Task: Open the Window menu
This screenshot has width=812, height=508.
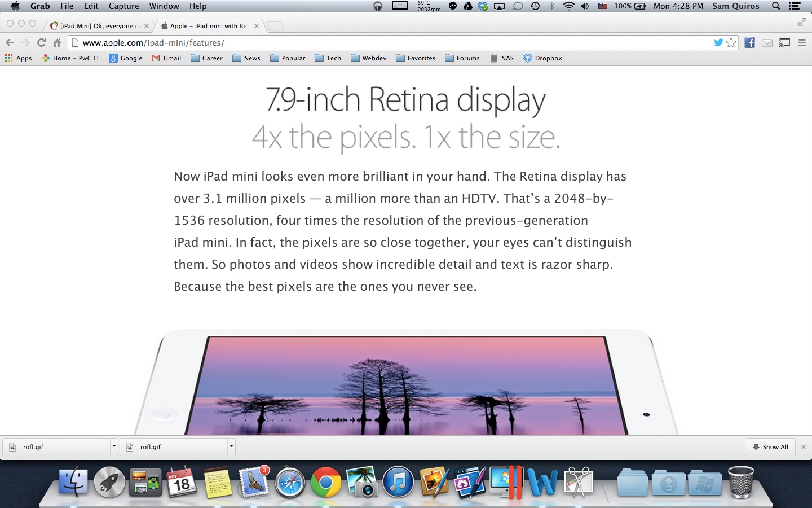Action: (x=164, y=6)
